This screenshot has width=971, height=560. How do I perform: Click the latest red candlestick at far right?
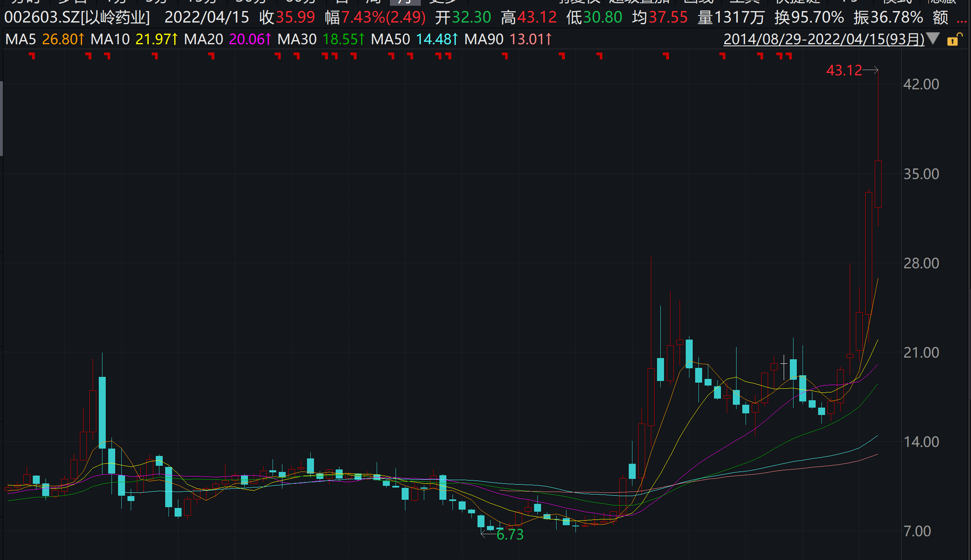(878, 184)
